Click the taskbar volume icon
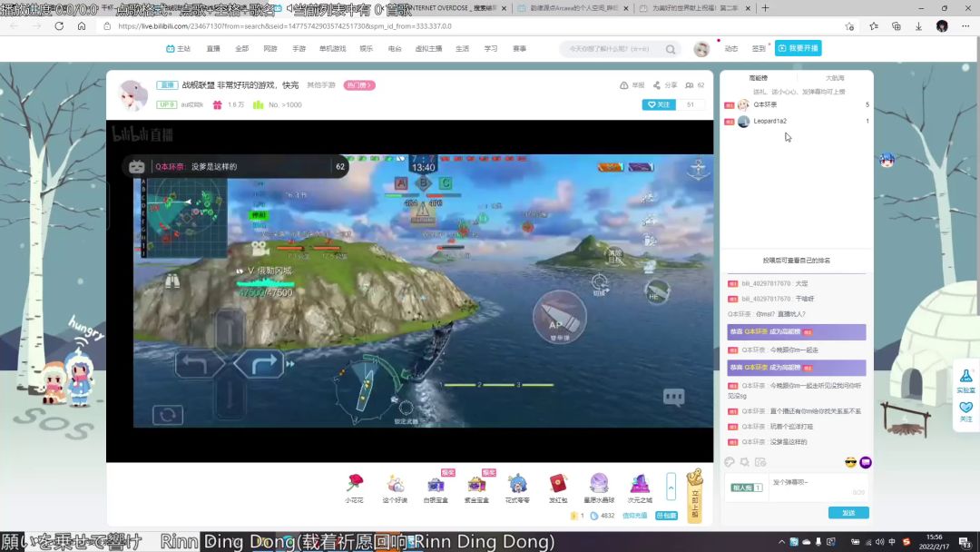Viewport: 980px width, 552px height. click(879, 541)
